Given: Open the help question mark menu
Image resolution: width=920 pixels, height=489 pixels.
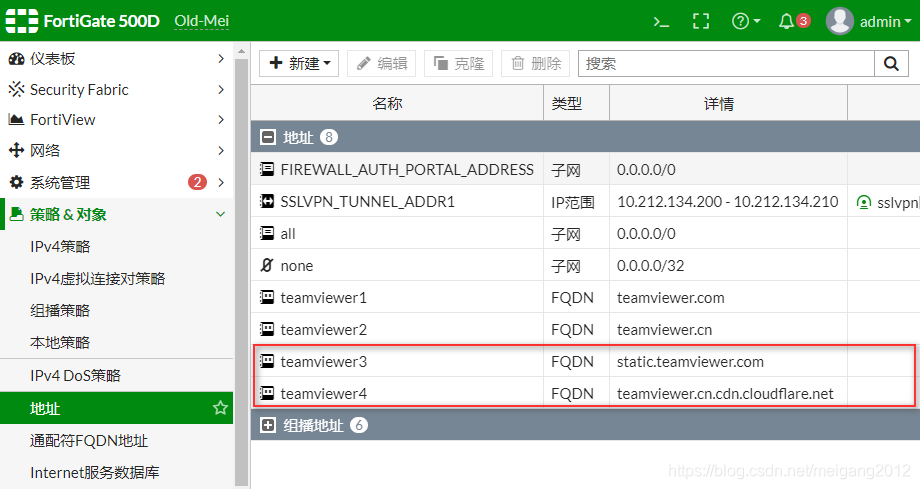Looking at the screenshot, I should click(746, 22).
